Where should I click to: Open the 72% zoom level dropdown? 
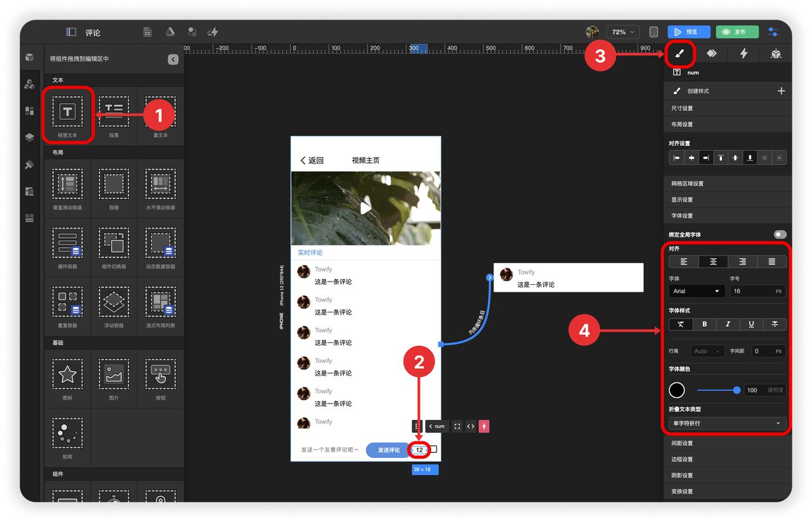point(622,32)
